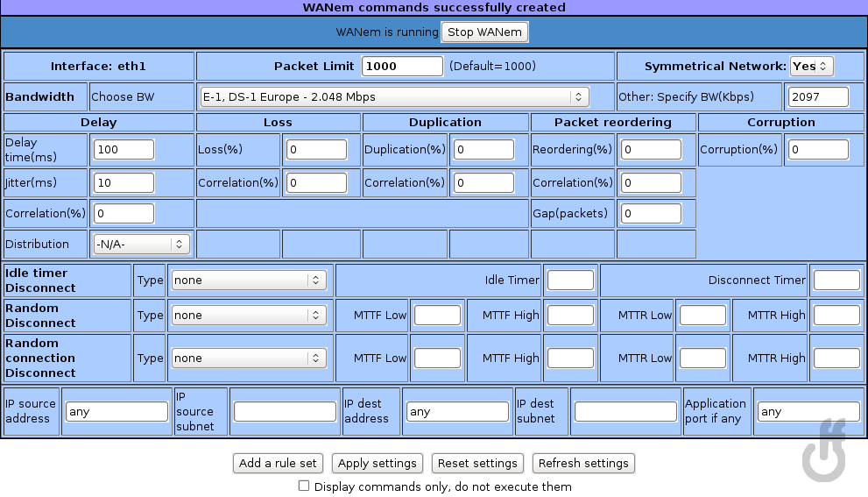Click the IP dest address field
868x497 pixels.
coord(458,412)
